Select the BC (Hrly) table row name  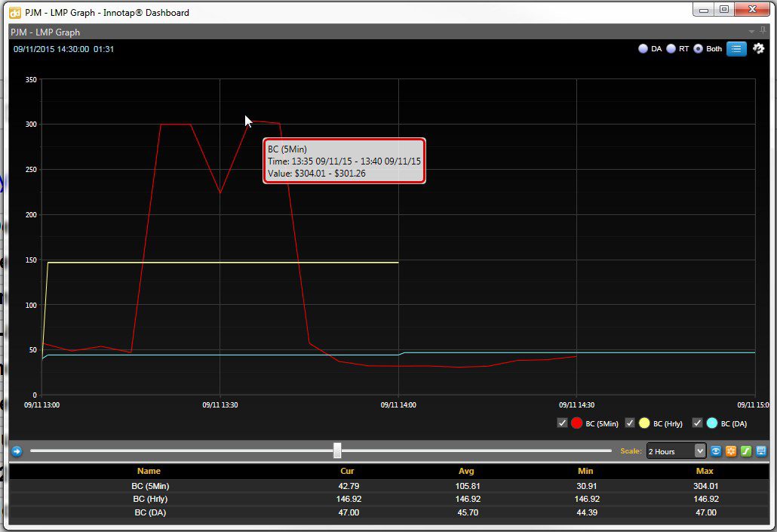[x=150, y=499]
